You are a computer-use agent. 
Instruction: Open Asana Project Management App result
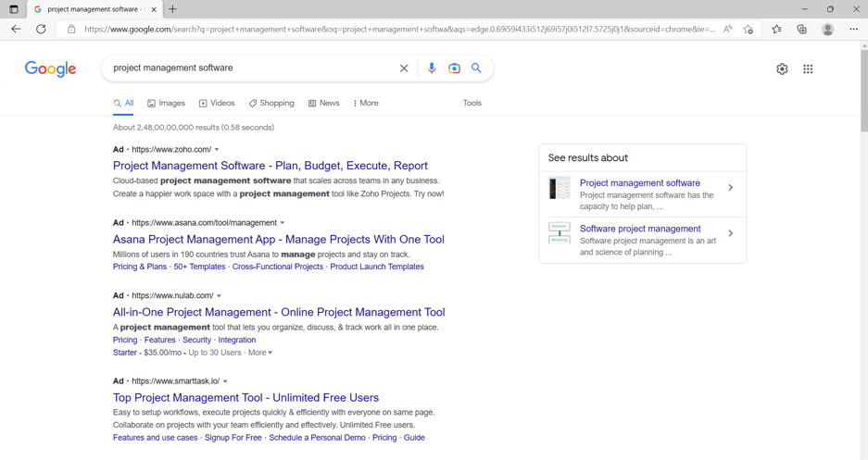(x=279, y=239)
